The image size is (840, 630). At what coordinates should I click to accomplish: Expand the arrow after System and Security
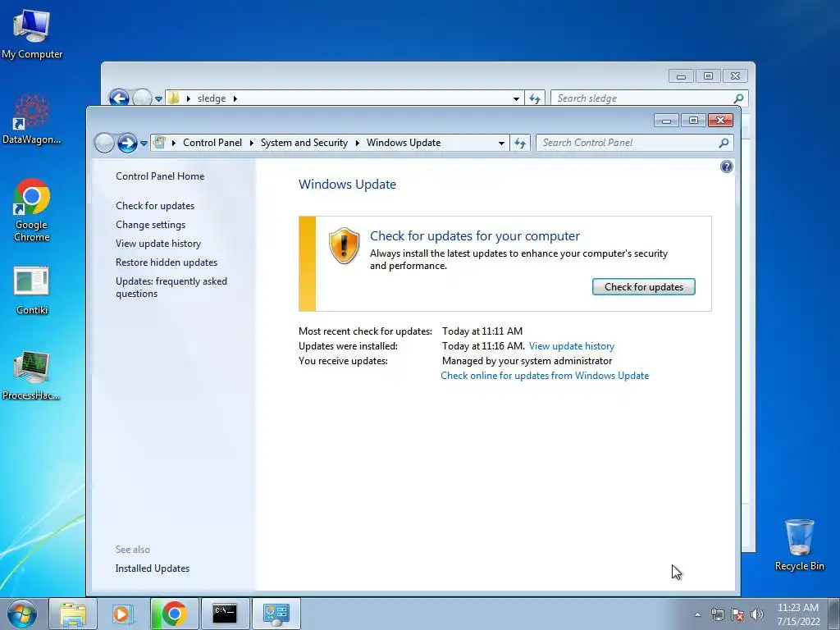(x=358, y=143)
